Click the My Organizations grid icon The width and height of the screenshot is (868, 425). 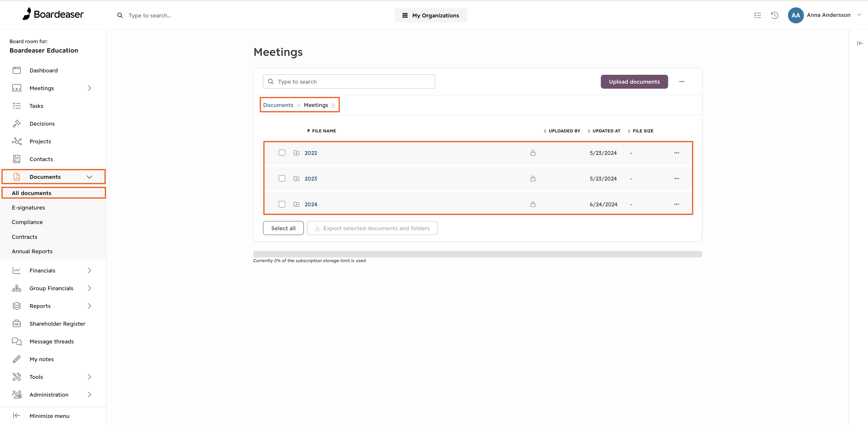tap(405, 15)
